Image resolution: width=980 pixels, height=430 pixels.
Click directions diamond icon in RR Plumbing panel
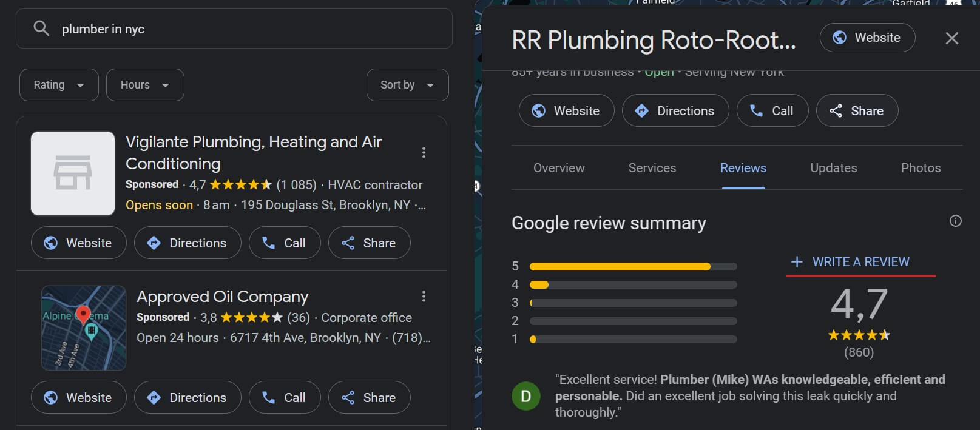click(x=641, y=110)
